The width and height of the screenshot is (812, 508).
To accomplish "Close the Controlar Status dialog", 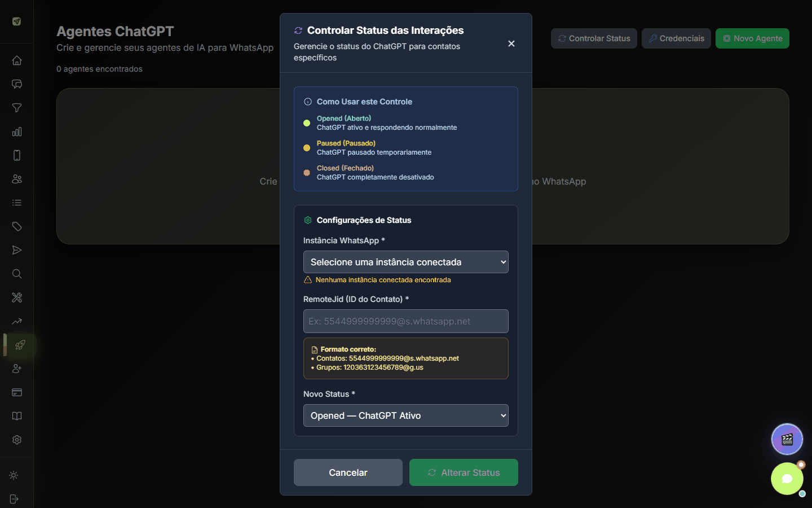I will 511,43.
